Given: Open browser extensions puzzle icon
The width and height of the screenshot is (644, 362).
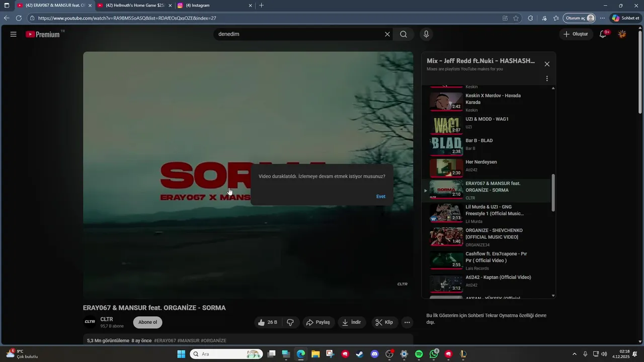Looking at the screenshot, I should click(530, 18).
